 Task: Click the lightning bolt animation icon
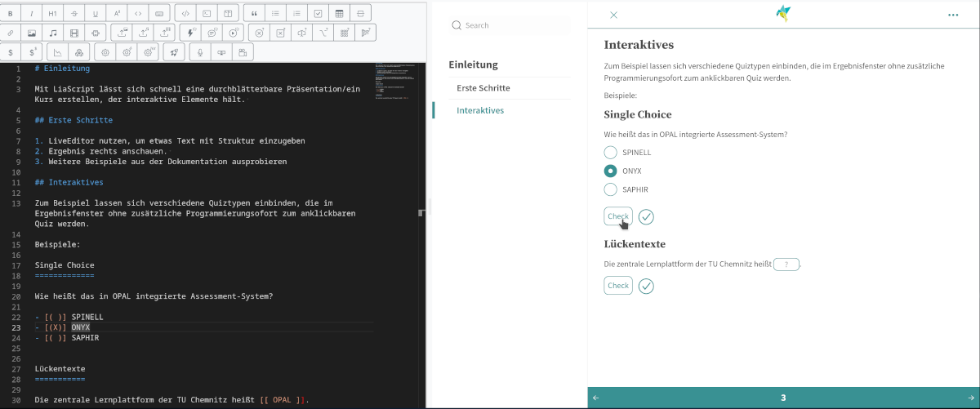click(192, 33)
